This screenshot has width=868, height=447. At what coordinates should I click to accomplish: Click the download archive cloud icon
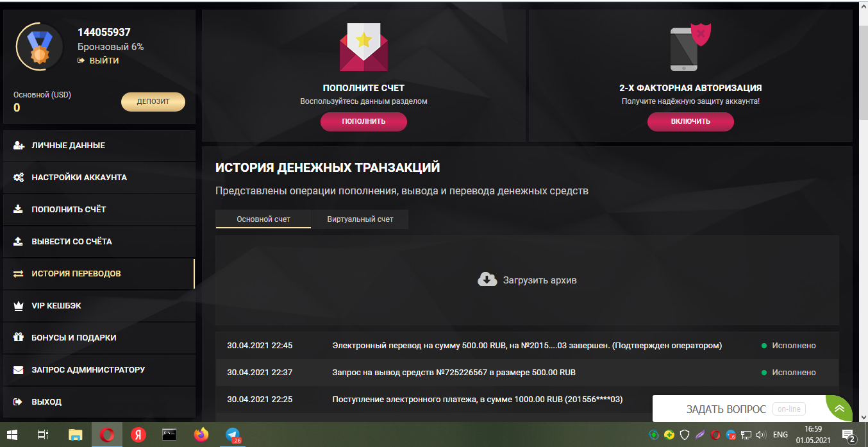point(487,280)
